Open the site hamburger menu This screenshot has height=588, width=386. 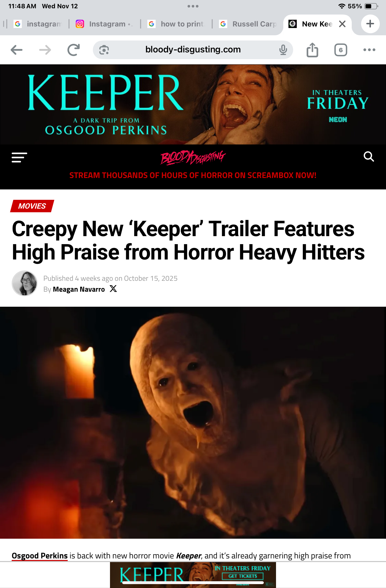[19, 158]
